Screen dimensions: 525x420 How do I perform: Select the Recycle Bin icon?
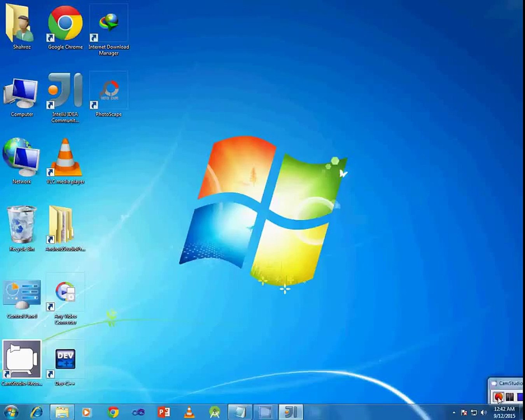coord(21,229)
